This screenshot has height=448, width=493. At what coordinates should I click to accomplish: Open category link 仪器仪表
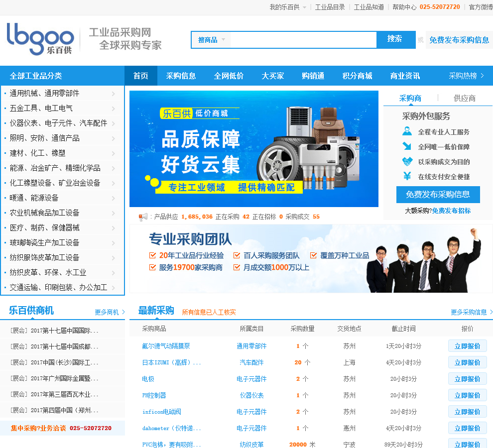pyautogui.click(x=251, y=396)
